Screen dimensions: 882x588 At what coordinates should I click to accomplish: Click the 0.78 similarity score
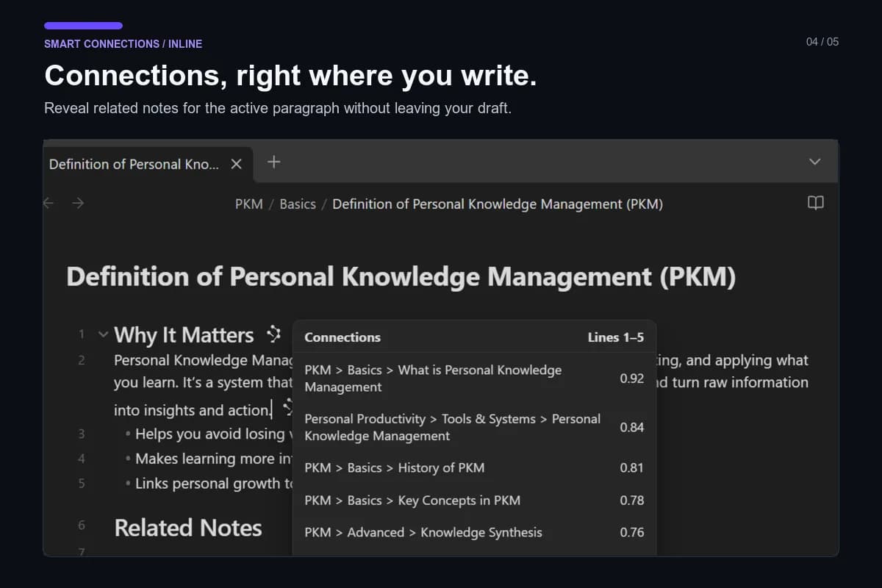point(631,500)
